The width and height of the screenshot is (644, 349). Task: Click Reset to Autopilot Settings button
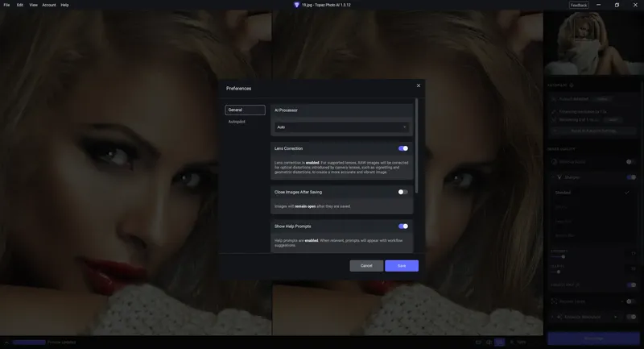point(593,131)
